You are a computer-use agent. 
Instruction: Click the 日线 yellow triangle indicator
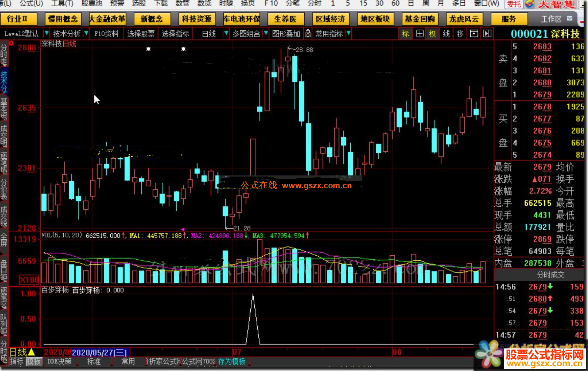pyautogui.click(x=31, y=352)
